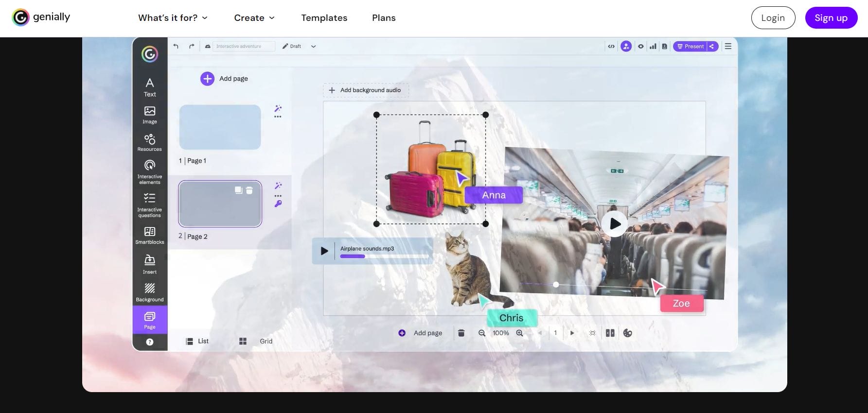Image resolution: width=868 pixels, height=413 pixels.
Task: Open the Image panel in sidebar
Action: [150, 115]
